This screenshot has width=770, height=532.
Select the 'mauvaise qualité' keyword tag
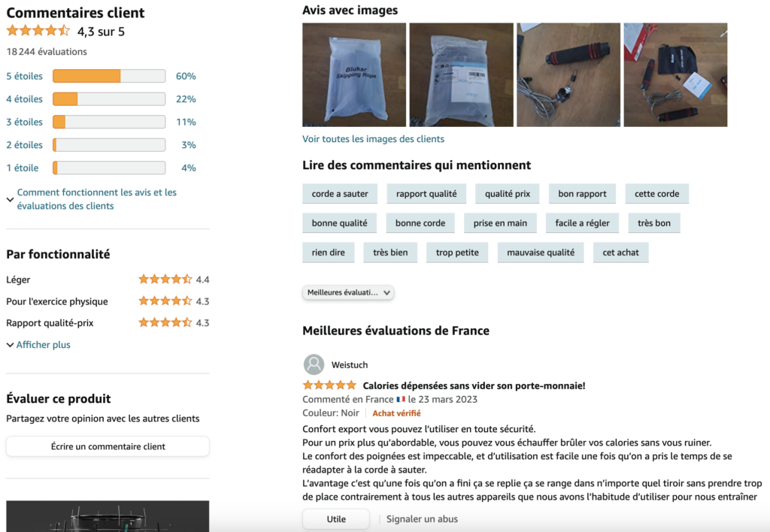pos(540,252)
